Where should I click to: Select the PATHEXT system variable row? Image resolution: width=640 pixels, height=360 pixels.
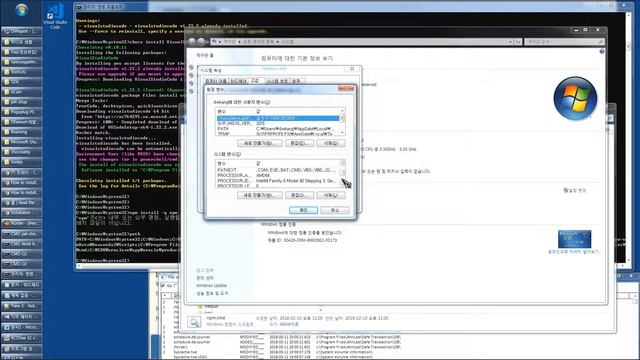tap(278, 170)
